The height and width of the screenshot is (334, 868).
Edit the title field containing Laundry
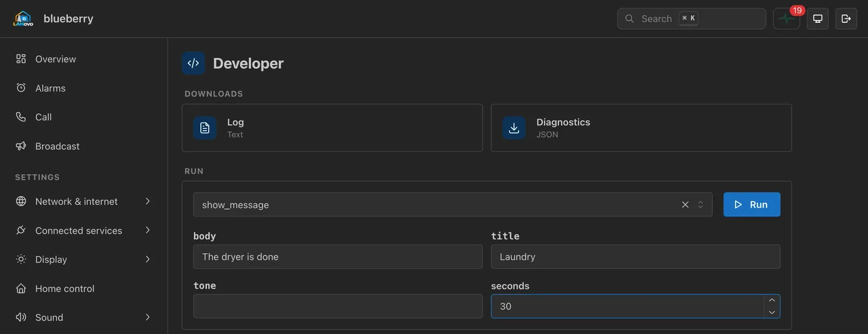[x=635, y=256]
